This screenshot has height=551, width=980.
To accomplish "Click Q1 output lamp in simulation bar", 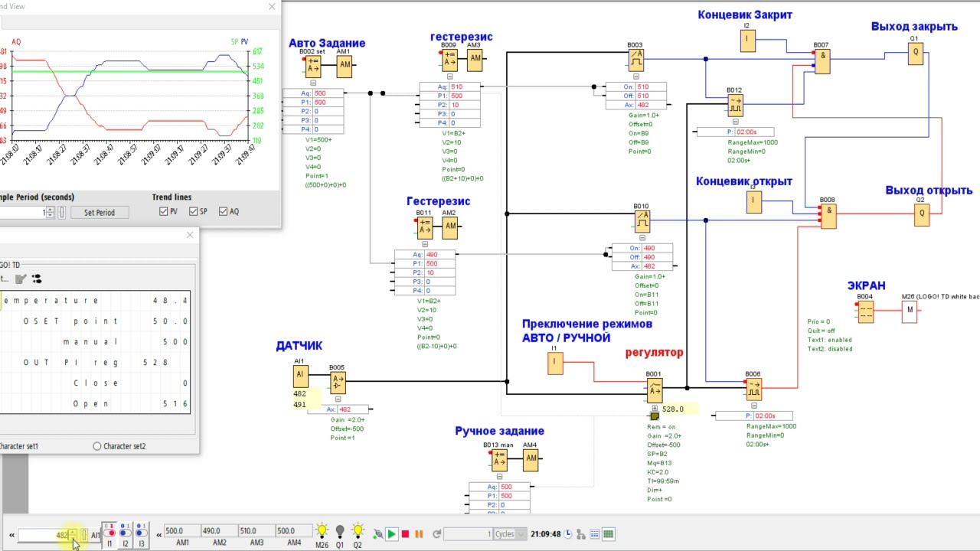I will 340,531.
